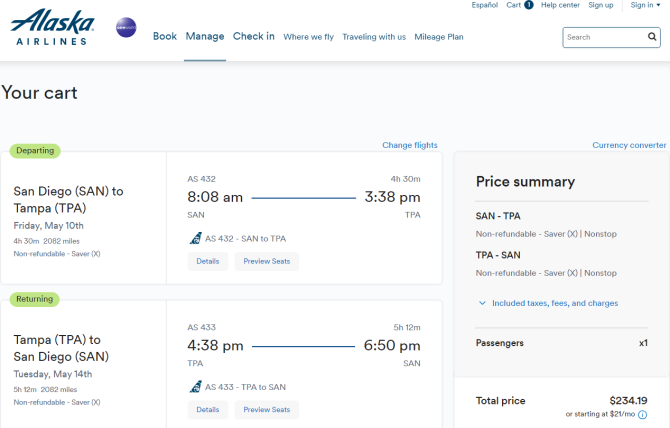
Task: Open Traveling with us menu
Action: click(374, 37)
